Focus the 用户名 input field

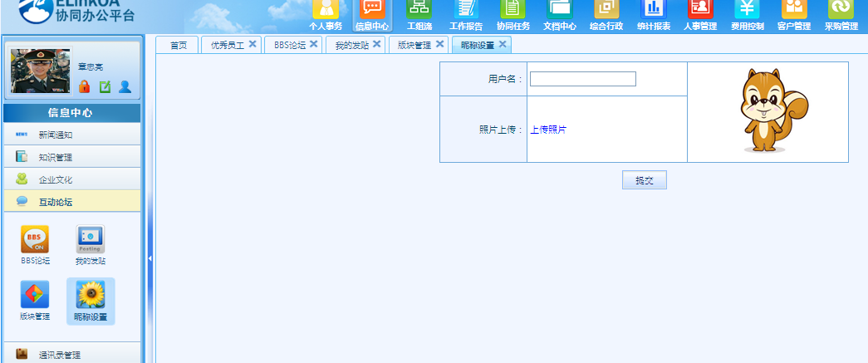click(583, 79)
